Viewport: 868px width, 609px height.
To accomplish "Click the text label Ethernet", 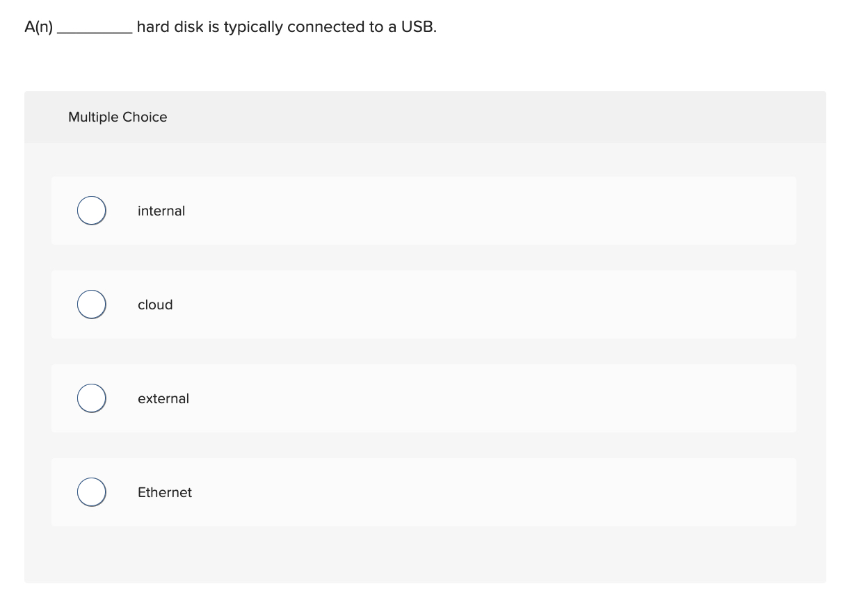I will coord(164,492).
